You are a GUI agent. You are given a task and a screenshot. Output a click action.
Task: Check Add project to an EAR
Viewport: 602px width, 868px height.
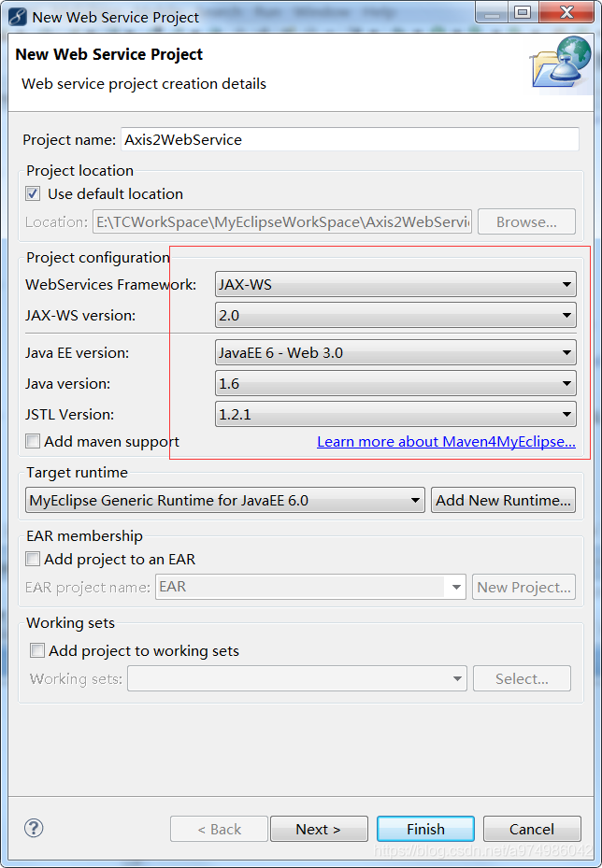pos(33,559)
